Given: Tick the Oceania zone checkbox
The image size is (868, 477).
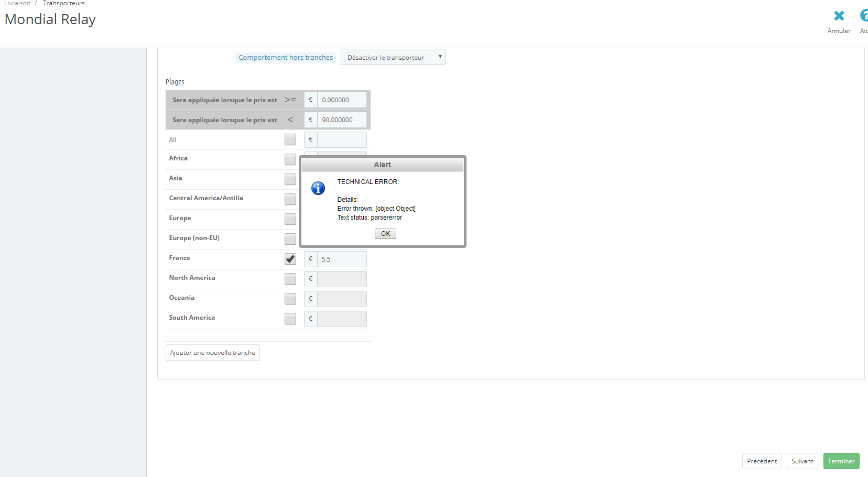Looking at the screenshot, I should 290,299.
